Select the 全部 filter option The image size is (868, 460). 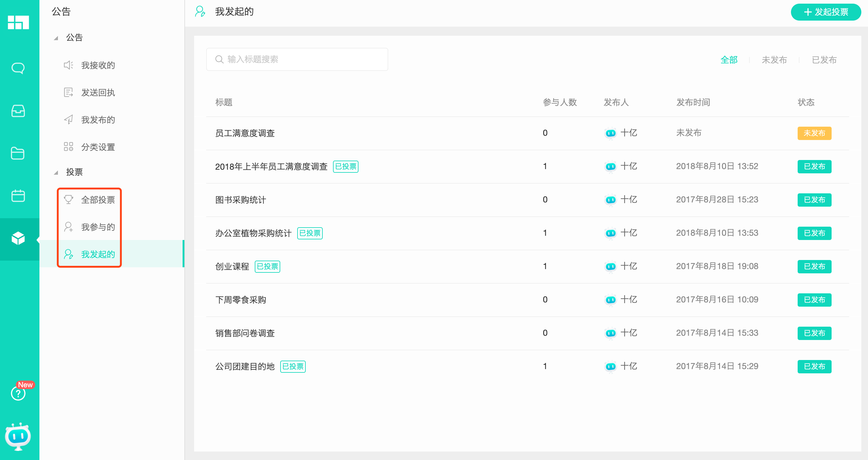coord(729,60)
